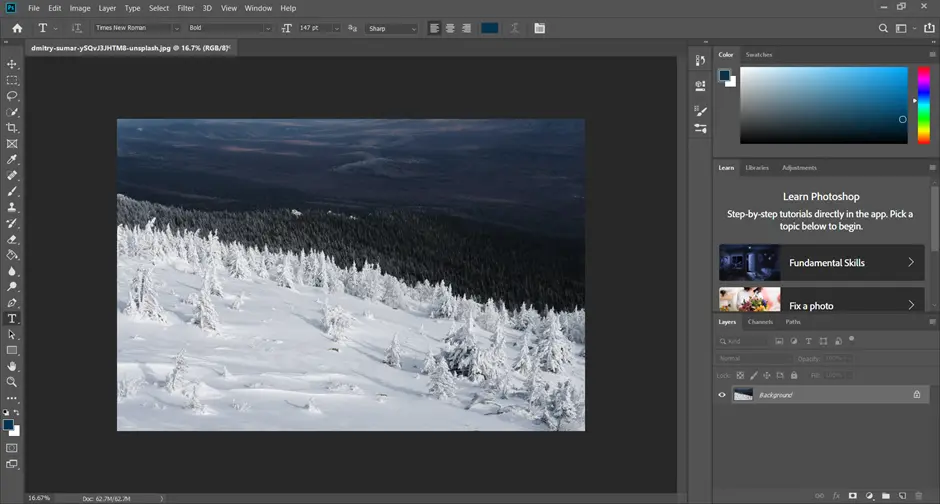Click the Home icon in options bar
940x504 pixels.
pos(17,28)
